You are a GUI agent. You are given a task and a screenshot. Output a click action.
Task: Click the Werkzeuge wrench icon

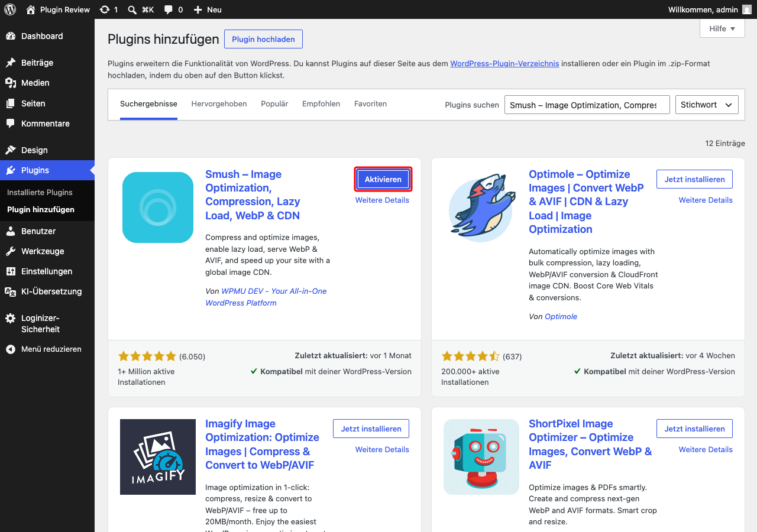pos(11,251)
